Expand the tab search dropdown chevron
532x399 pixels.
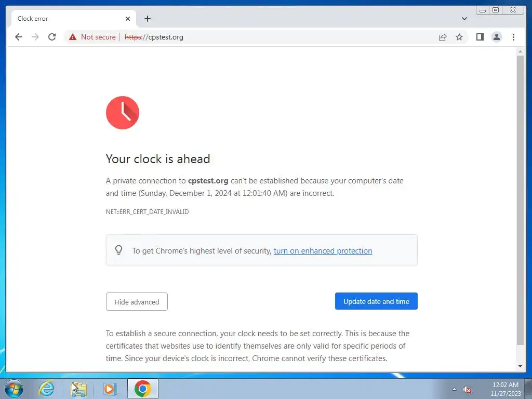(x=464, y=19)
